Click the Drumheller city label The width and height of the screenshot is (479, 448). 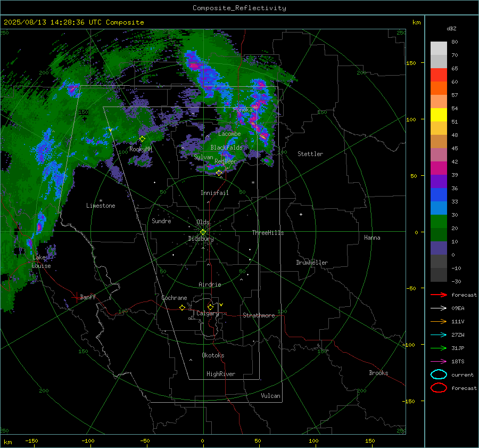[x=312, y=263]
